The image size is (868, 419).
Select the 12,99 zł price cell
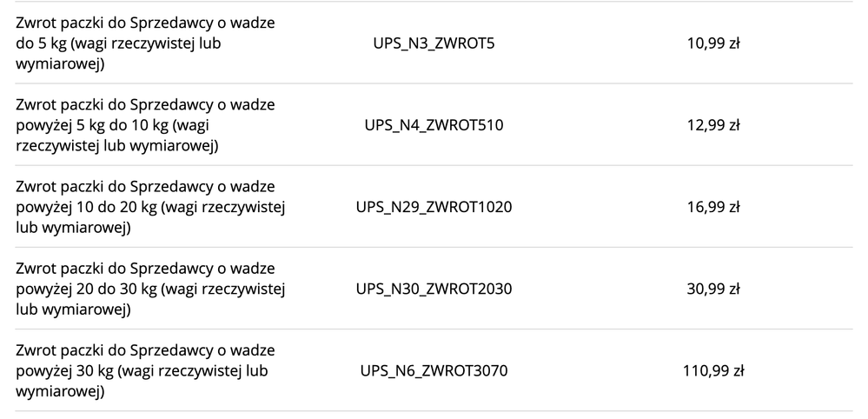(x=712, y=125)
